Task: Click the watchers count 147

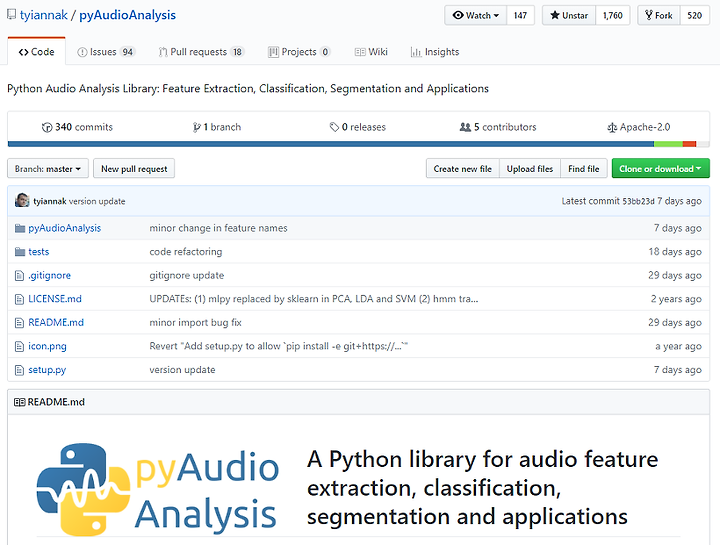Action: pyautogui.click(x=520, y=16)
